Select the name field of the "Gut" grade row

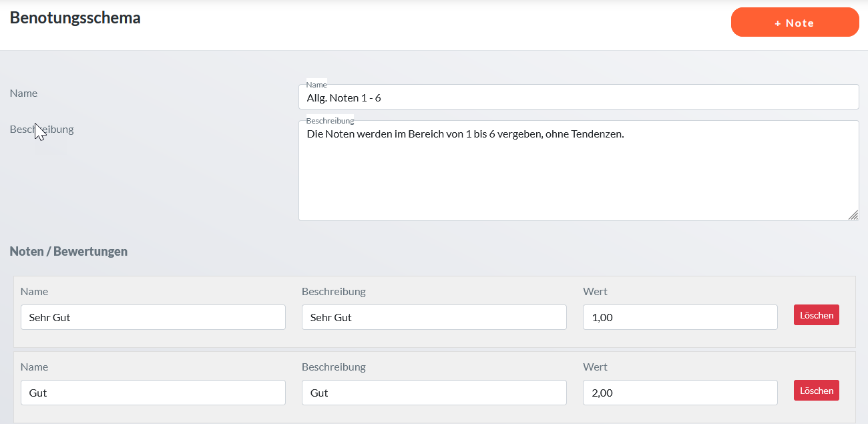pyautogui.click(x=153, y=393)
